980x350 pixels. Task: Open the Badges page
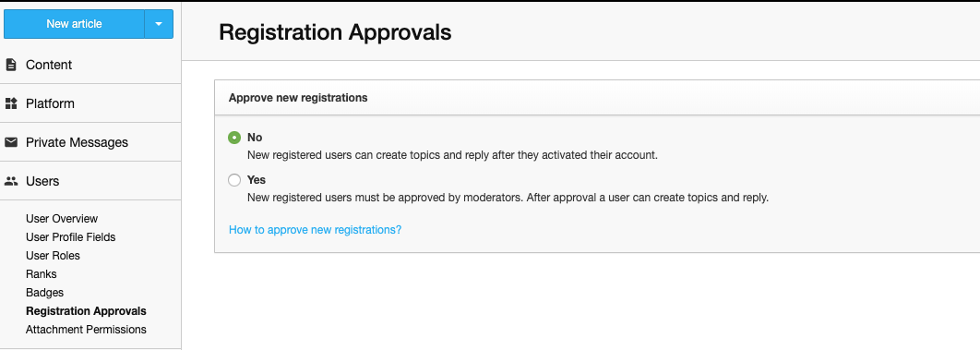point(45,293)
